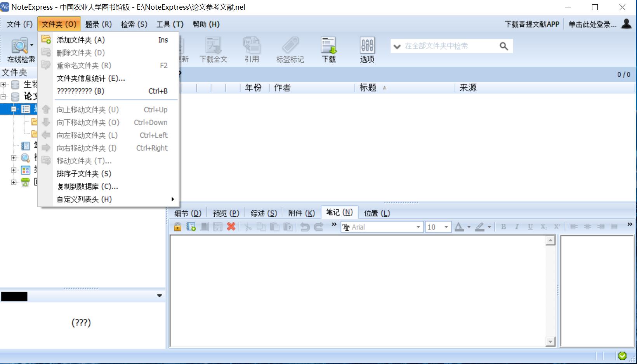Choose Add Folder (添加文件夹) menu item
The width and height of the screenshot is (637, 364).
coord(108,40)
